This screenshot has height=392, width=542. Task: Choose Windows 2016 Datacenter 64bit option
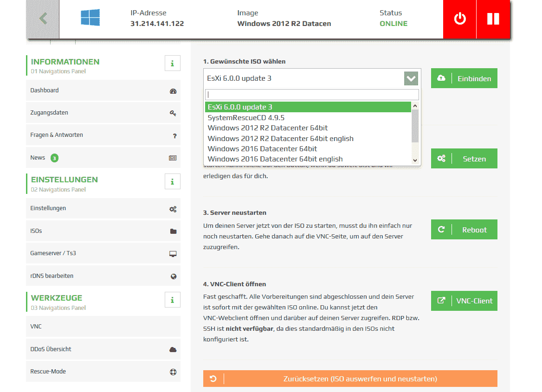coord(308,148)
